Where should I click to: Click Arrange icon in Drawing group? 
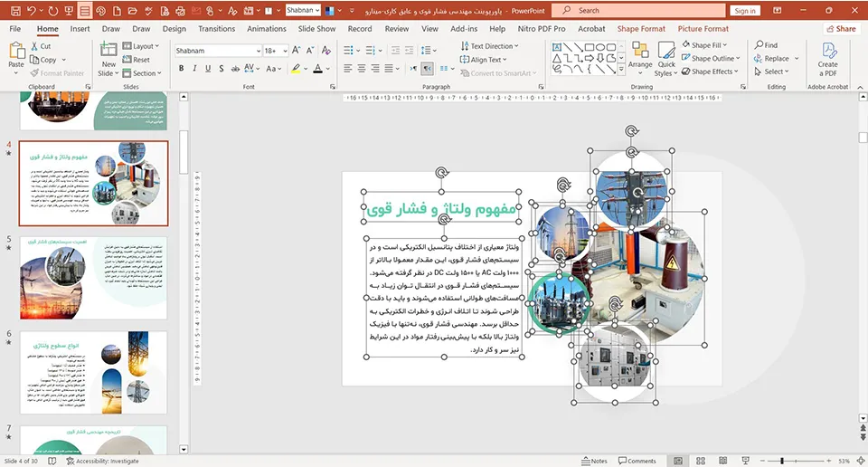640,58
